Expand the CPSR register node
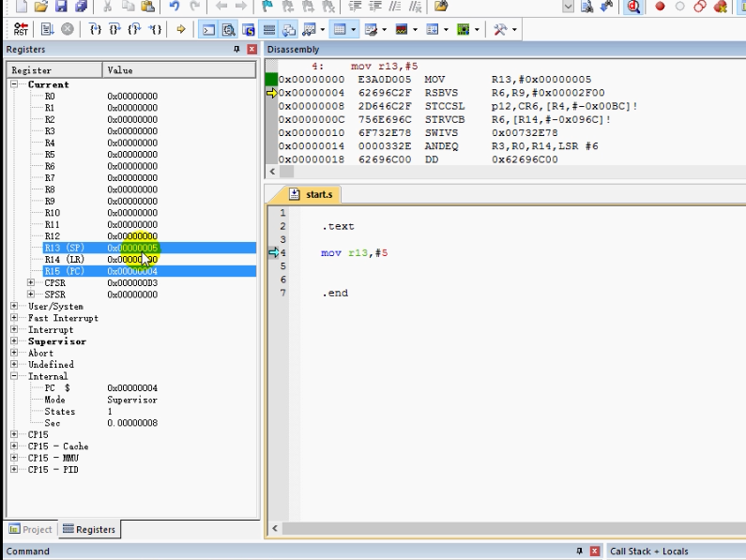This screenshot has height=560, width=746. [31, 282]
